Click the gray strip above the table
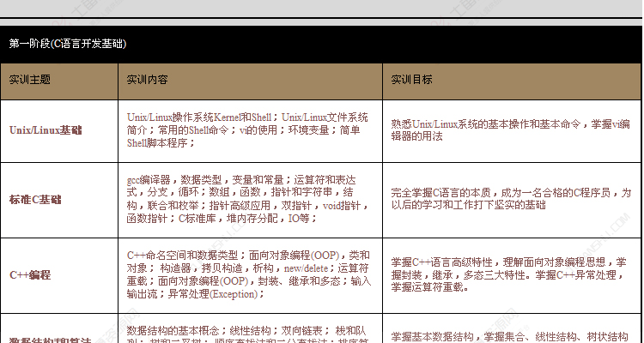This screenshot has width=644, height=343. pos(321,9)
